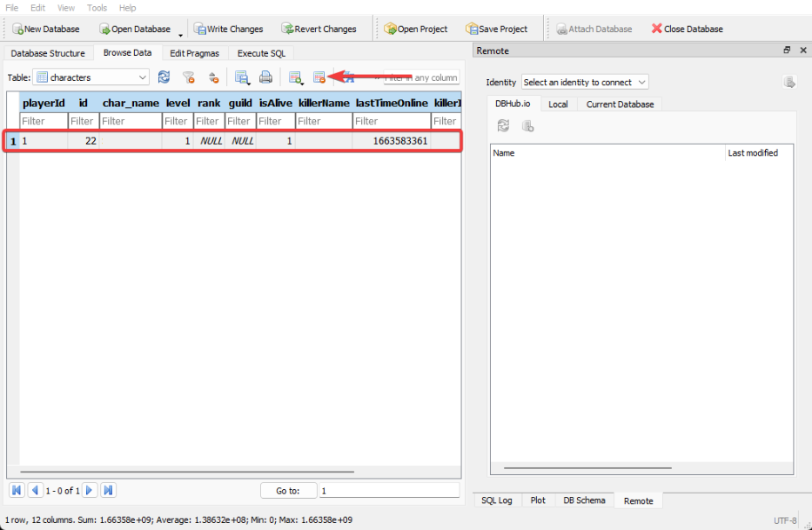Click the Close Database button
The image size is (812, 530).
[687, 29]
